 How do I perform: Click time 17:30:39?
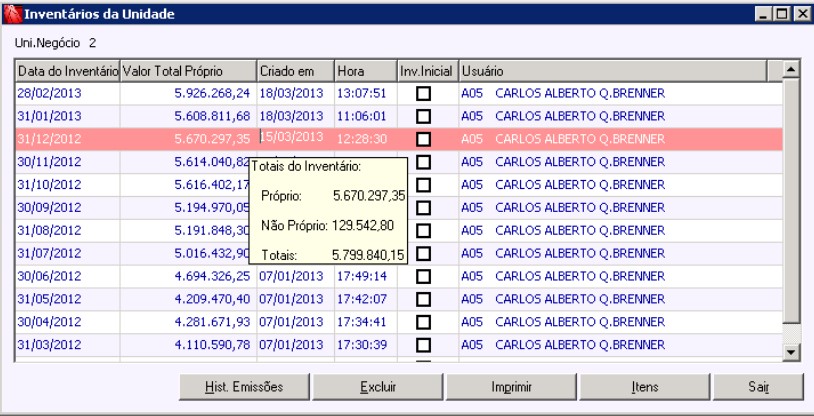tap(362, 345)
